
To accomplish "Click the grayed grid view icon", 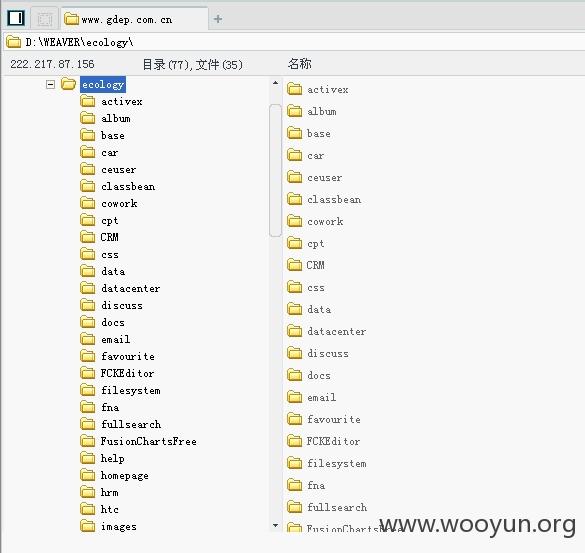I will [x=45, y=19].
